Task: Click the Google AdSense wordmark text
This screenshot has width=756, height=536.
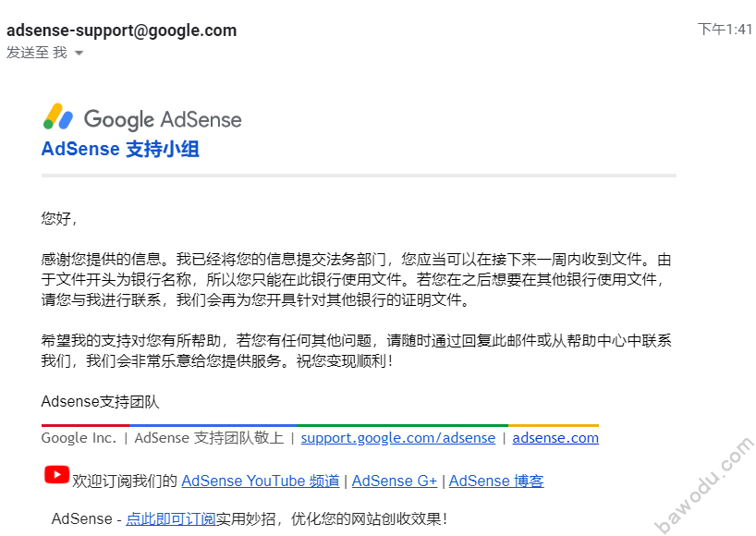Action: click(x=163, y=119)
